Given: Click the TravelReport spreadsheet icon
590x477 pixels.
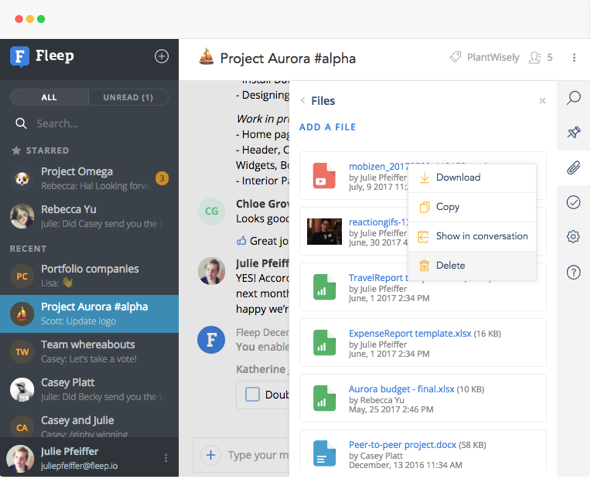Looking at the screenshot, I should (x=324, y=287).
